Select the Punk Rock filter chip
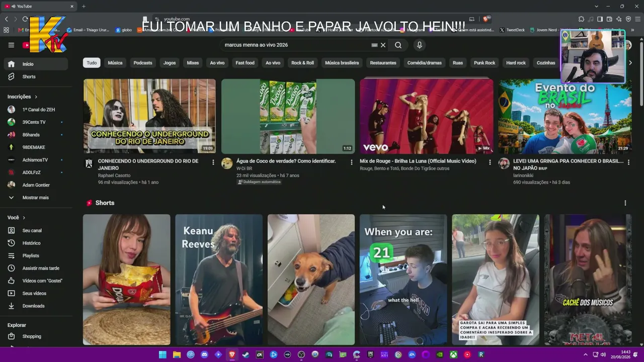The height and width of the screenshot is (362, 644). (485, 63)
